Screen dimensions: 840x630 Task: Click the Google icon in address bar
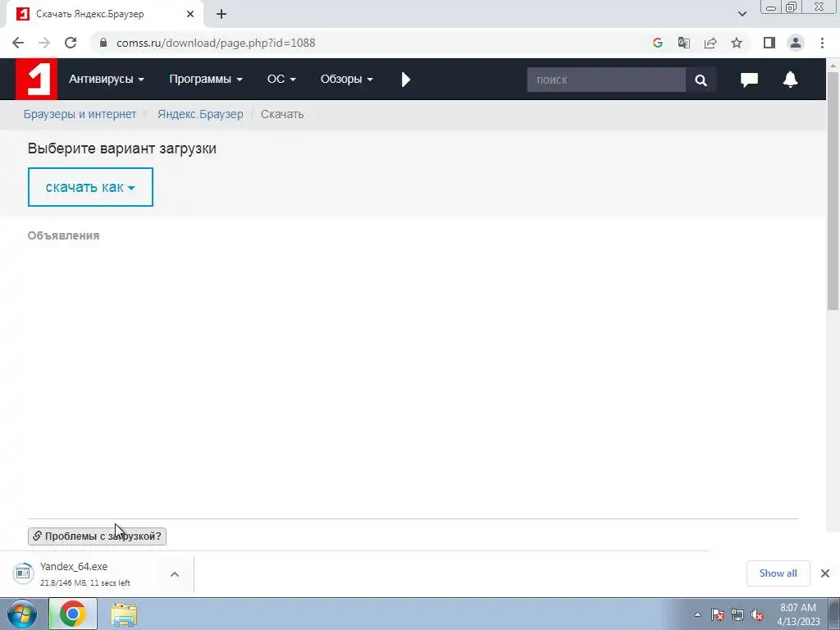[x=658, y=43]
